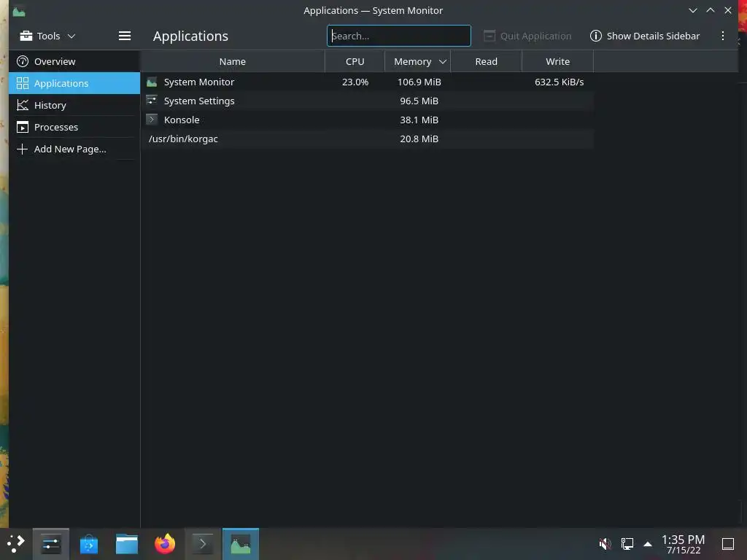
Task: Click the muted volume tray icon
Action: coord(605,543)
